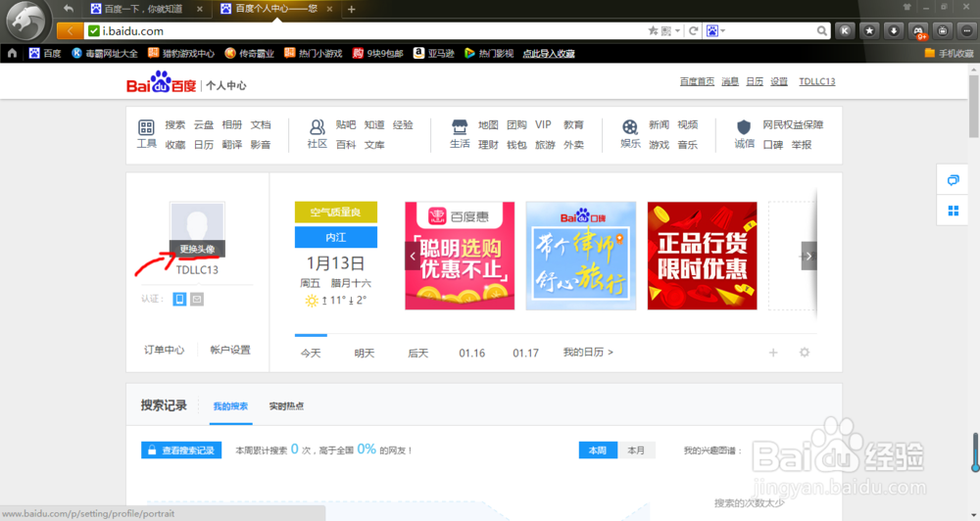980x521 pixels.
Task: Open favorites star toolbar button
Action: click(x=869, y=30)
